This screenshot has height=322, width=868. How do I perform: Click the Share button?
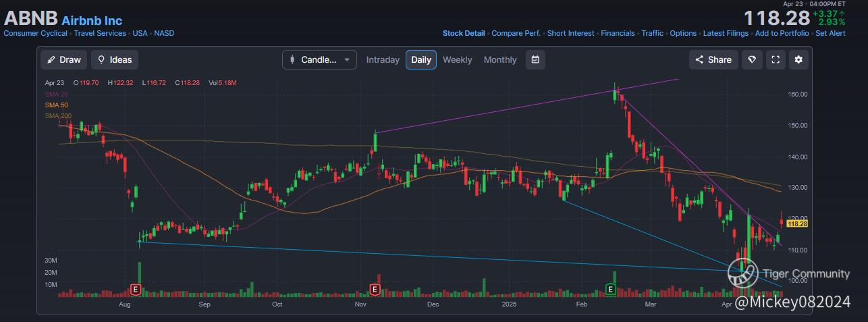tap(713, 59)
